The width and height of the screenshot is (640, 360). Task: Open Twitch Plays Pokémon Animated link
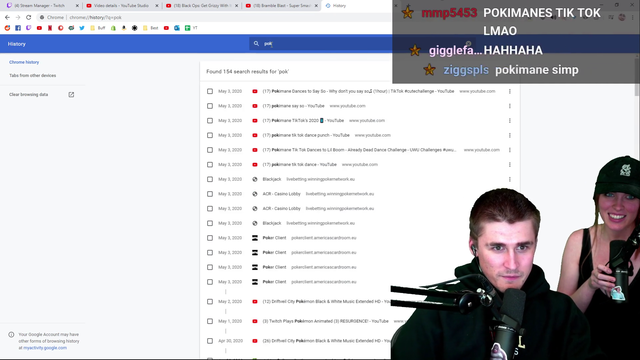click(326, 322)
